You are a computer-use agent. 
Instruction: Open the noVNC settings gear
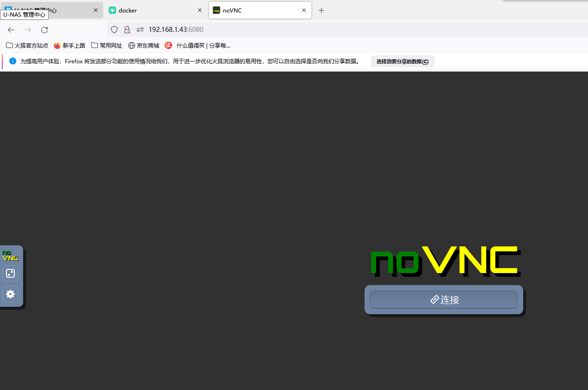(10, 294)
